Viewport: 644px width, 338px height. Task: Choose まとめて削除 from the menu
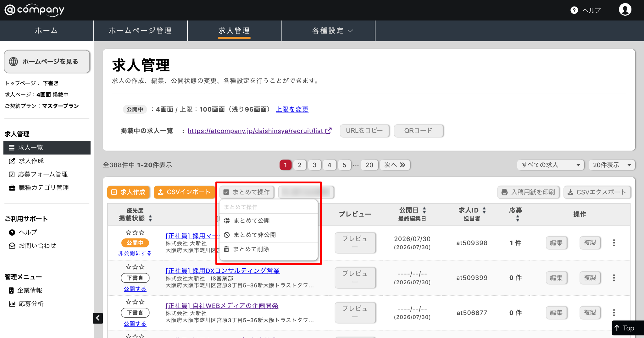coord(269,249)
